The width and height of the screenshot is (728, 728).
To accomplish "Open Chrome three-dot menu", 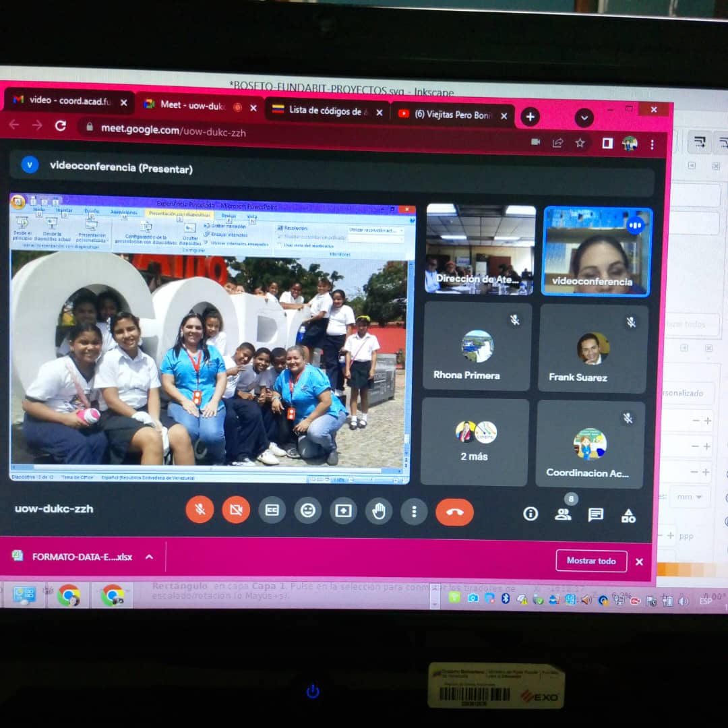I will (652, 145).
